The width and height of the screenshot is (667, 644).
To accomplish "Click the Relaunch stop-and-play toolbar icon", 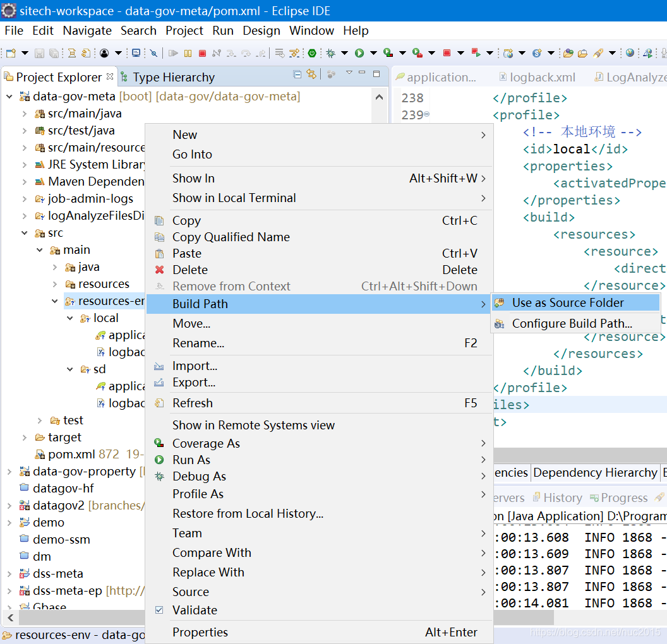I will pos(476,52).
